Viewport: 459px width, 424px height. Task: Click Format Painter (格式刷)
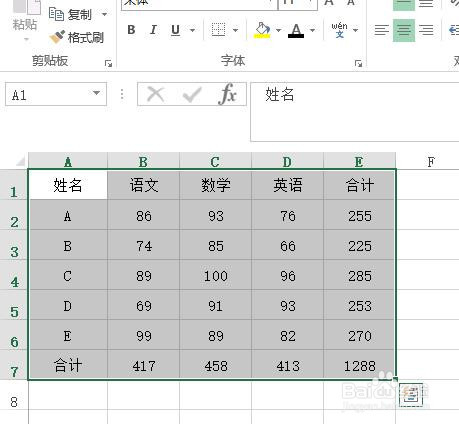point(77,37)
